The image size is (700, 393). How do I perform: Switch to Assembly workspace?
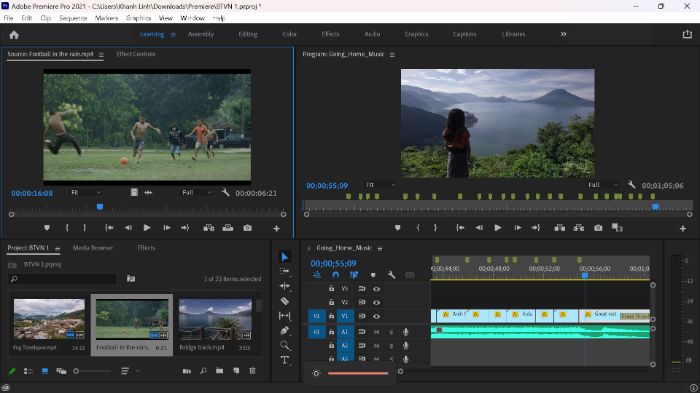point(201,34)
